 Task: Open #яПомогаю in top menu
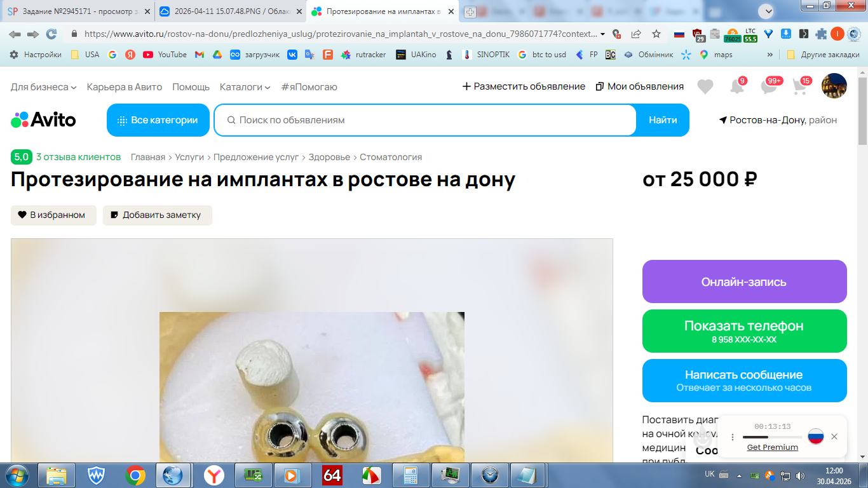point(309,86)
